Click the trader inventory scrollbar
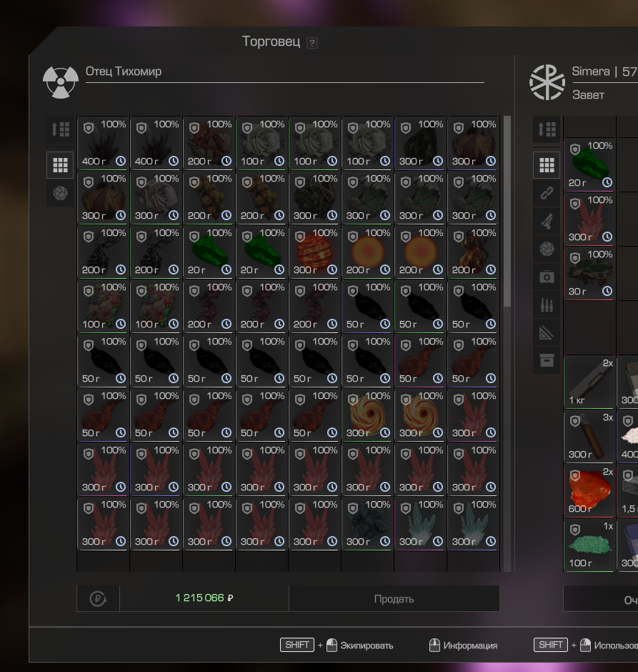The image size is (638, 672). 507,211
